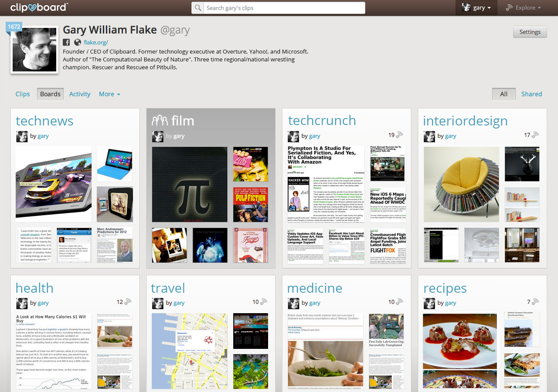Viewport: 558px width, 392px height.
Task: Click the globe website icon
Action: click(x=78, y=42)
